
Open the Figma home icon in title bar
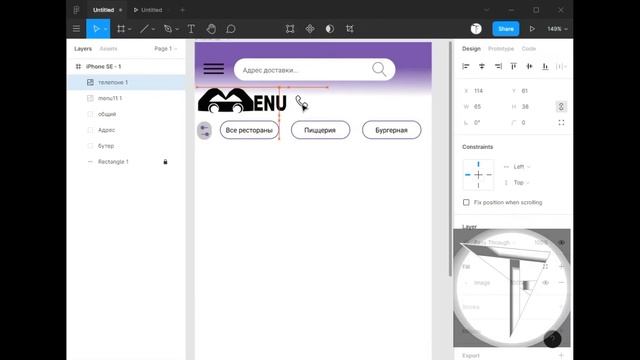point(76,10)
